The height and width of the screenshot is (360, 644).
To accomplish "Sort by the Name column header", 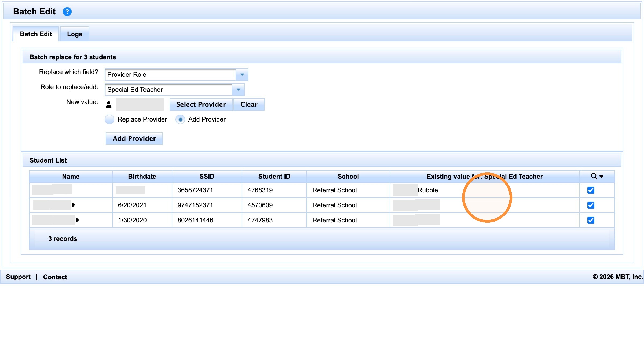I will [x=71, y=176].
